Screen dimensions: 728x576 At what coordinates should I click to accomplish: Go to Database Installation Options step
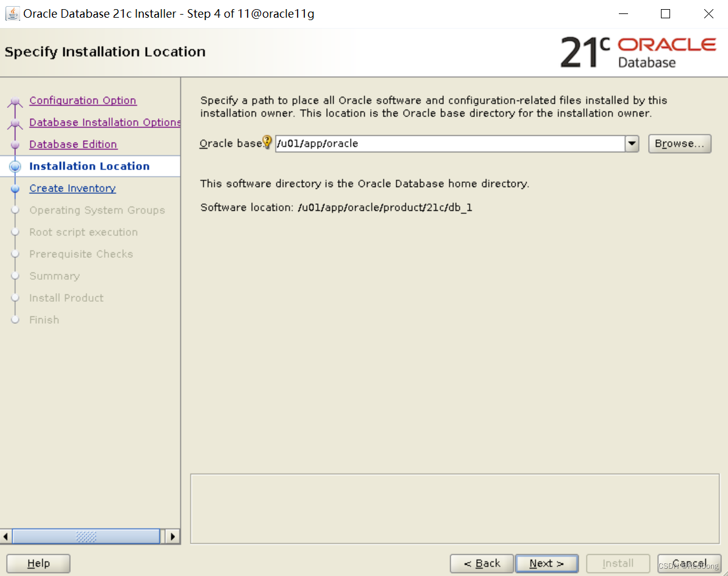pos(105,122)
